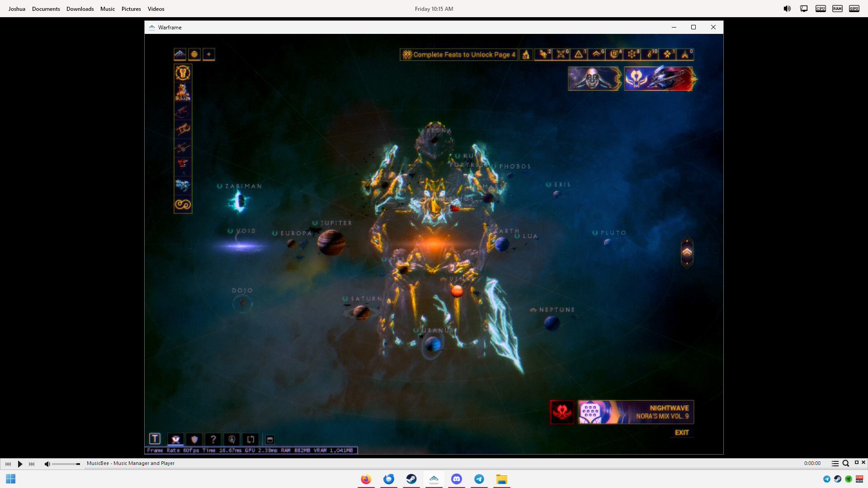Open MusicBee search magnifier icon

[x=846, y=464]
